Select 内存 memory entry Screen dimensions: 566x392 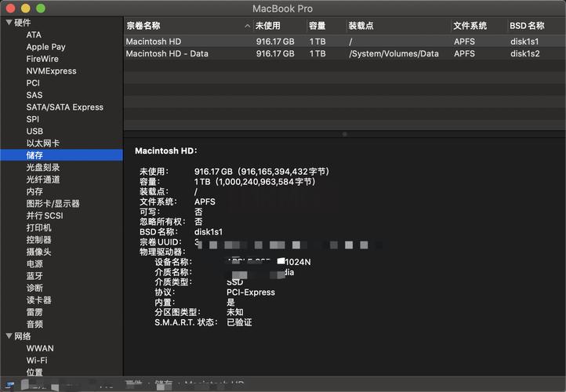click(34, 191)
